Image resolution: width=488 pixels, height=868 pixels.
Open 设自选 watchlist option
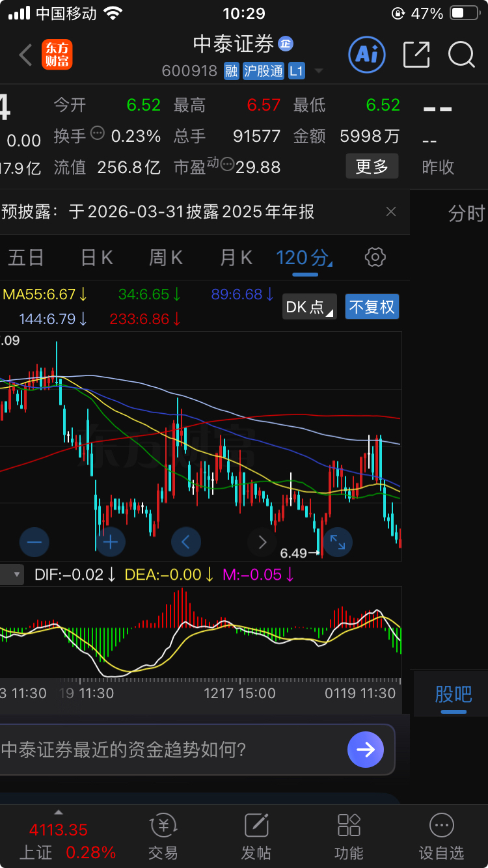(x=442, y=837)
